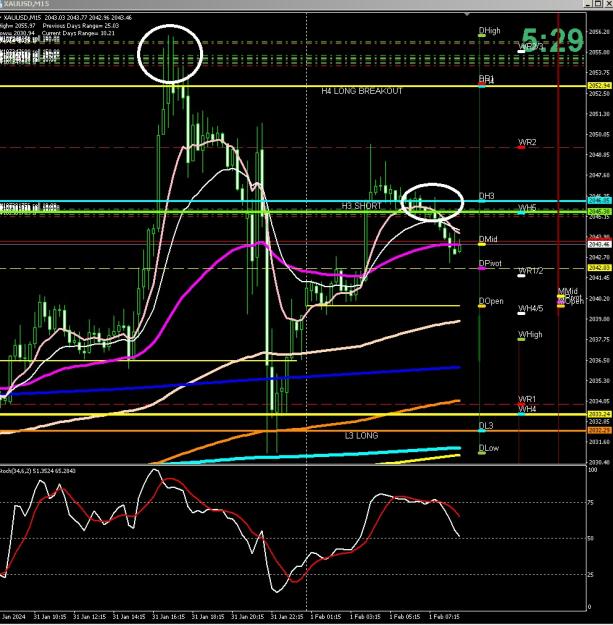
Task: Click the MMid monthly level label
Action: (x=568, y=291)
